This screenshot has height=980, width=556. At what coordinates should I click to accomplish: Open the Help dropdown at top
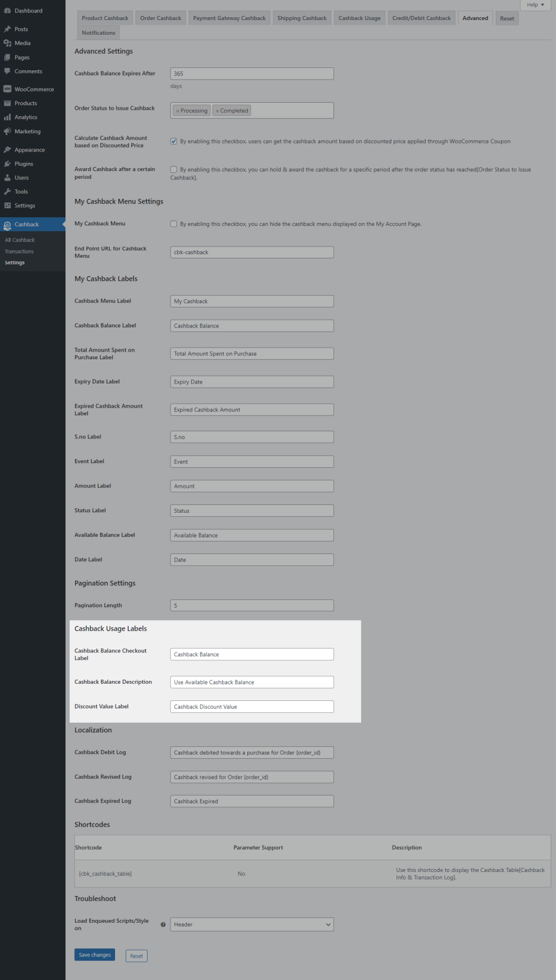[535, 5]
